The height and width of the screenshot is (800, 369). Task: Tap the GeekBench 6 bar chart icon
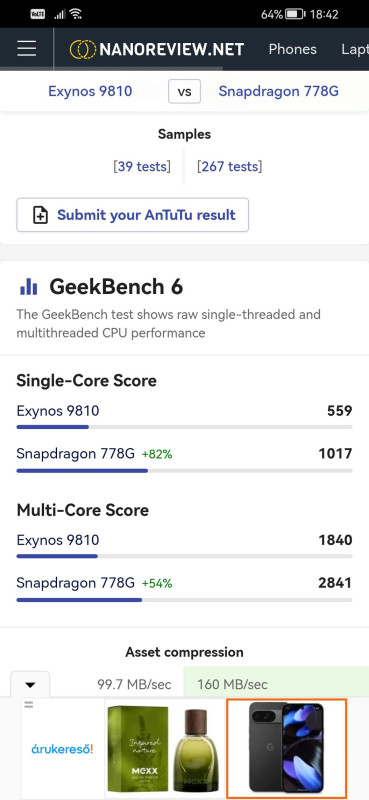(x=29, y=287)
